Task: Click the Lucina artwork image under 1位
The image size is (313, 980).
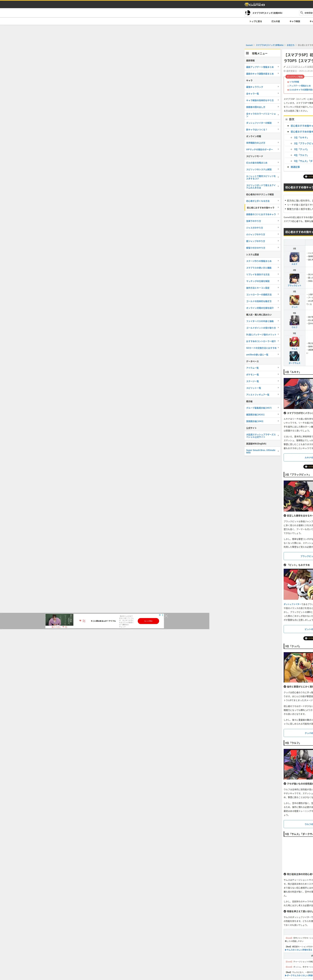Action: 298,393
